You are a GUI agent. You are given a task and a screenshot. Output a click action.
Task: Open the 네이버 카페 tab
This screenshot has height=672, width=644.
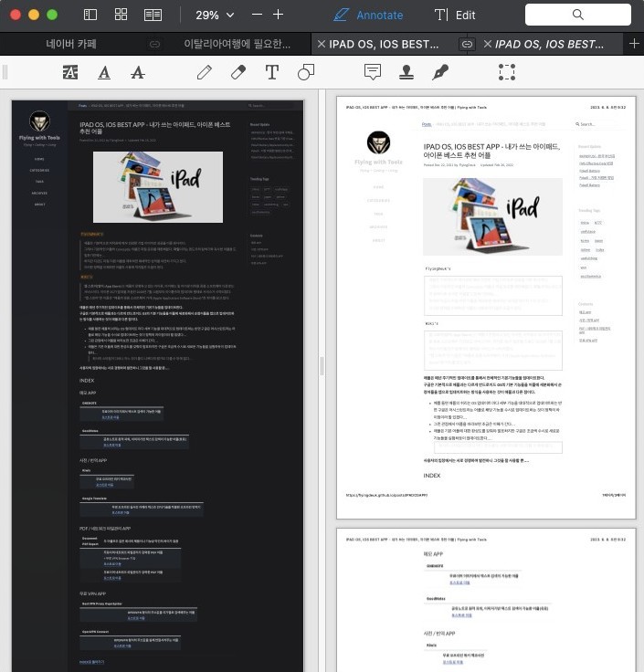71,44
